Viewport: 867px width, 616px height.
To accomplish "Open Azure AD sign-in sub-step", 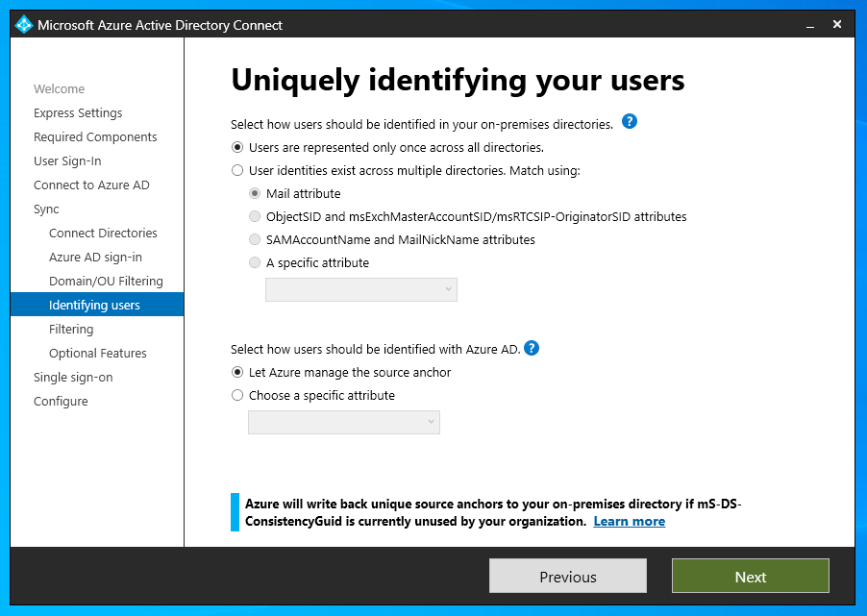I will (95, 258).
